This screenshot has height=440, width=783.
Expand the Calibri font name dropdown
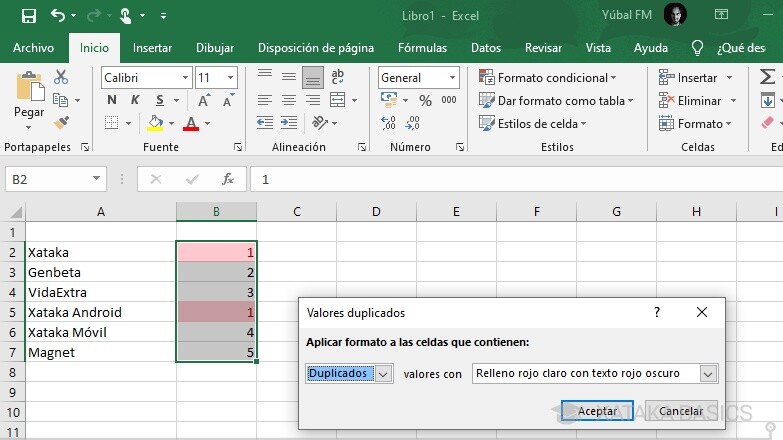click(185, 77)
